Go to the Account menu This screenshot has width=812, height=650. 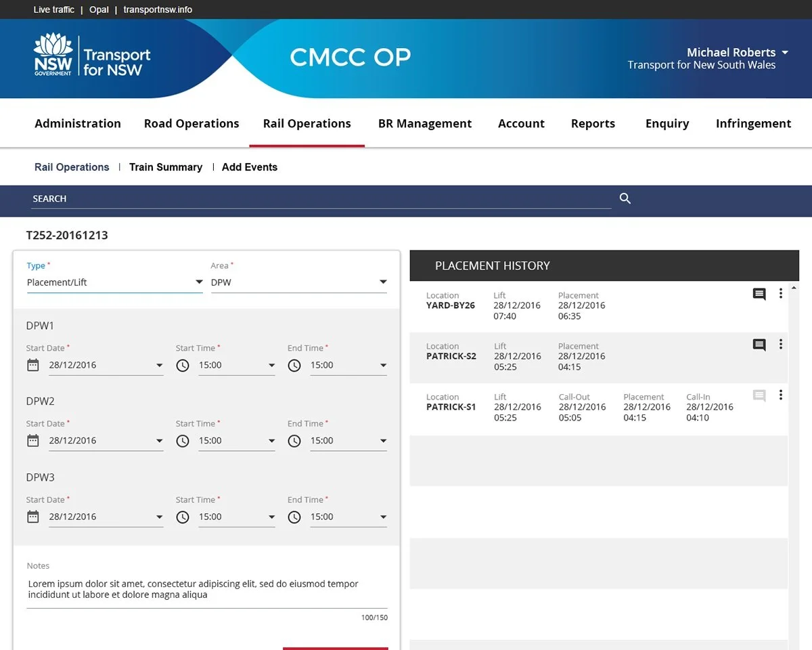(x=521, y=123)
